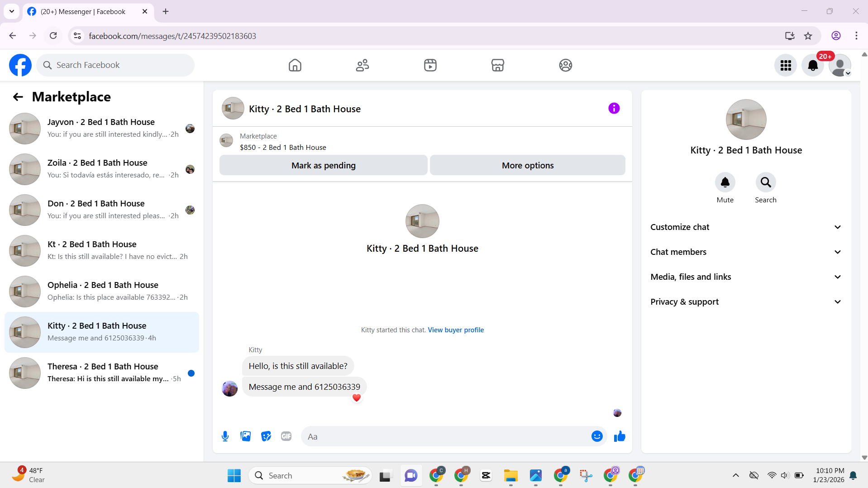Click the listing thumbnail in right panel
The image size is (868, 488).
coord(746,120)
